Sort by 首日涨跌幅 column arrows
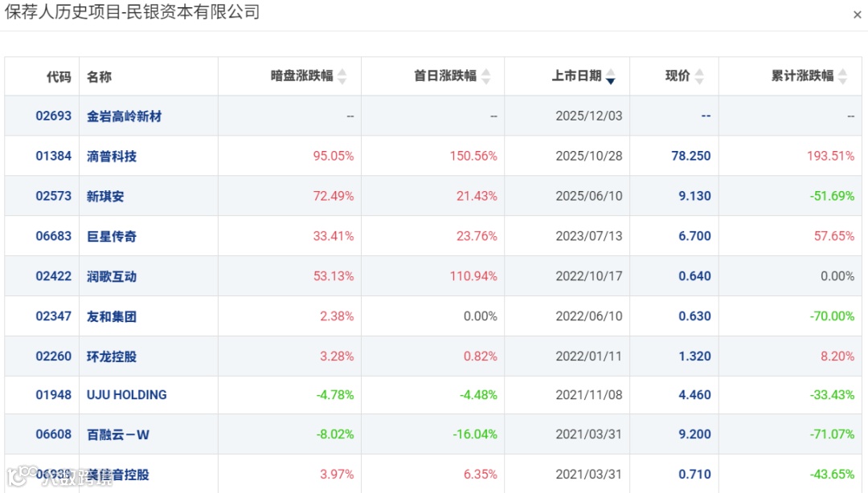868x493 pixels. pyautogui.click(x=485, y=76)
